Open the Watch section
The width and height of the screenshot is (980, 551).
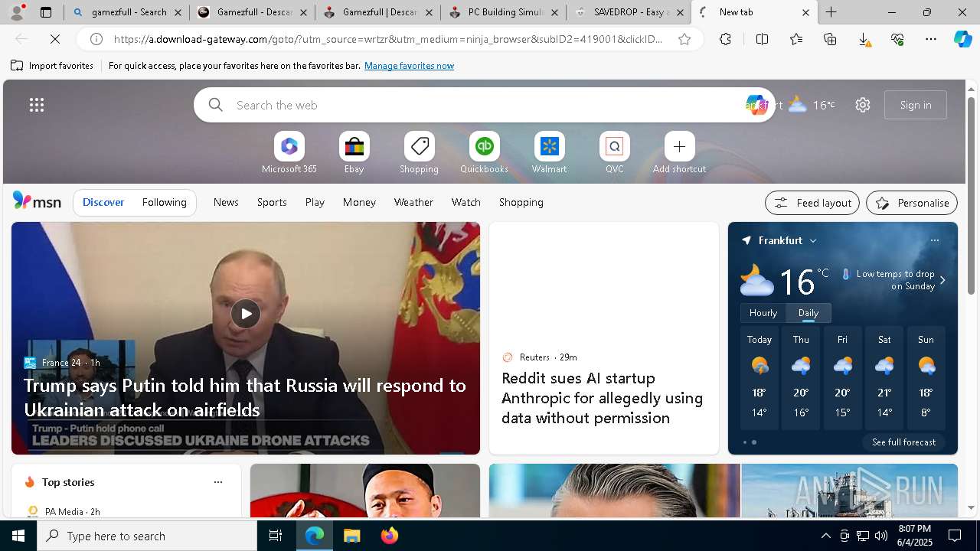click(x=466, y=202)
